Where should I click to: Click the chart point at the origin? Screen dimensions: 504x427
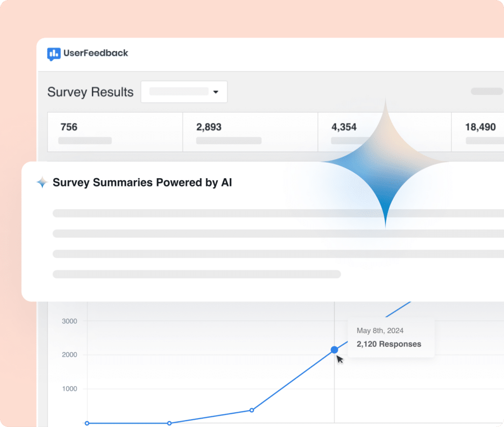(x=87, y=423)
